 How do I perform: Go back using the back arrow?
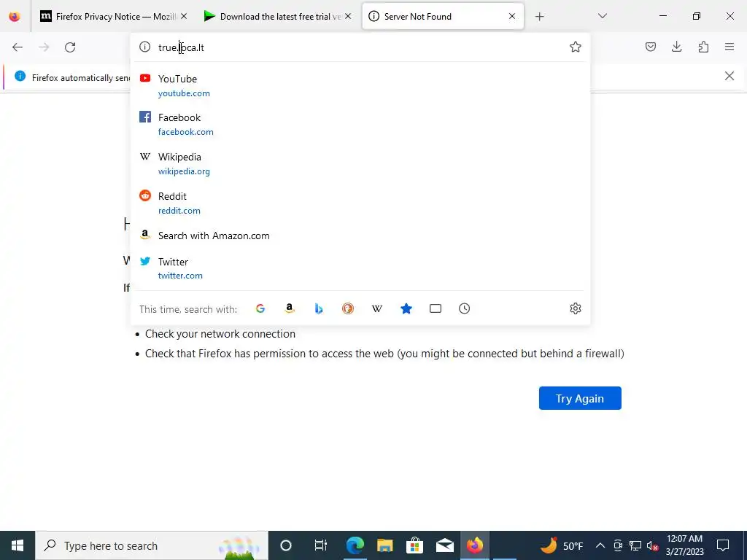pyautogui.click(x=18, y=47)
